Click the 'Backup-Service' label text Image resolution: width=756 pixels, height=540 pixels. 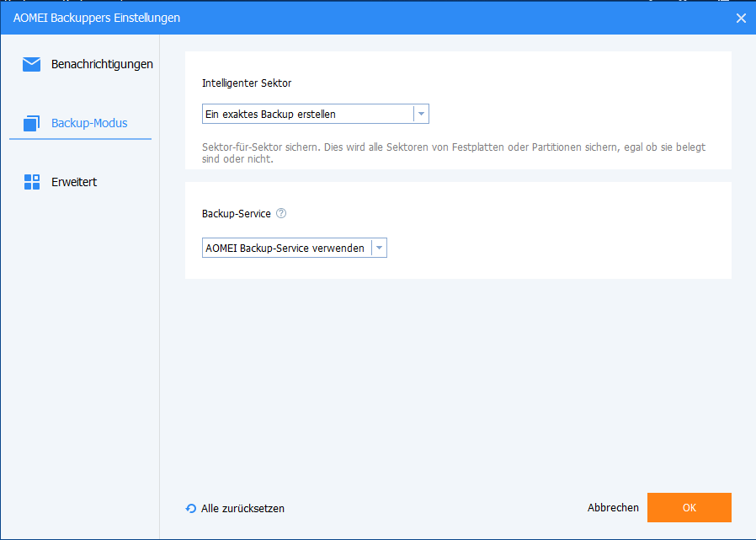click(x=237, y=214)
